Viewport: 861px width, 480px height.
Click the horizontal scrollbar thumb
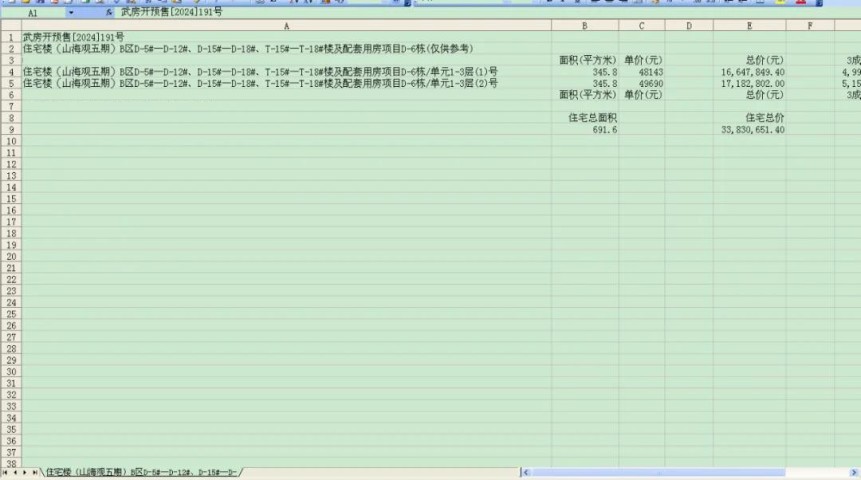pos(658,472)
